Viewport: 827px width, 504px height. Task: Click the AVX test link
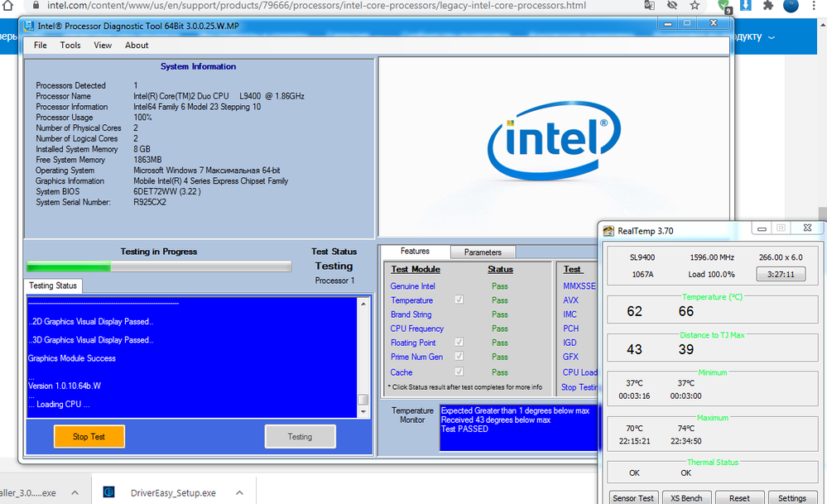tap(570, 300)
